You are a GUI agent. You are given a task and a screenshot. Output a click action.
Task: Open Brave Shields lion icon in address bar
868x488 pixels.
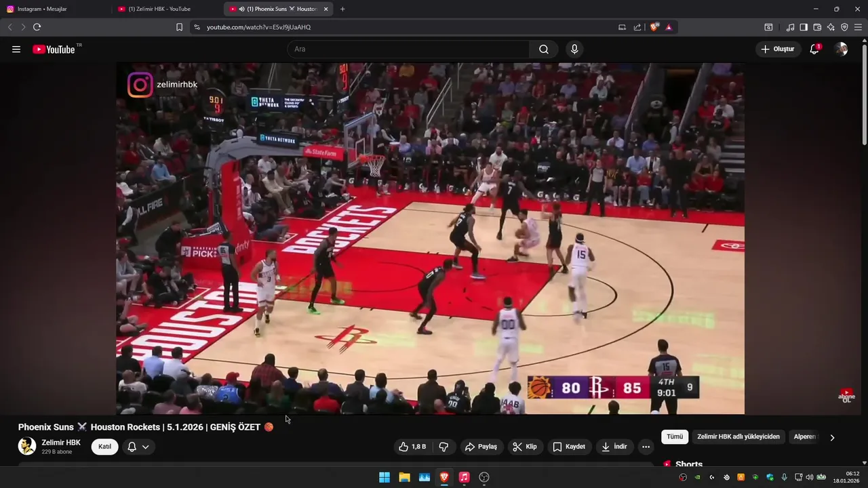coord(654,27)
